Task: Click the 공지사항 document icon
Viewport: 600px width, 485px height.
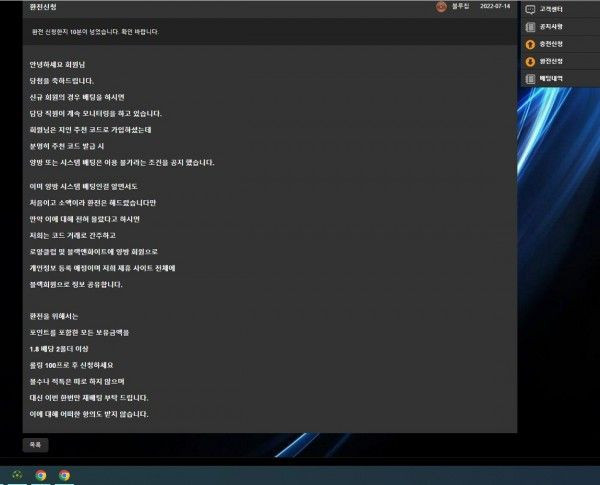Action: click(x=530, y=27)
